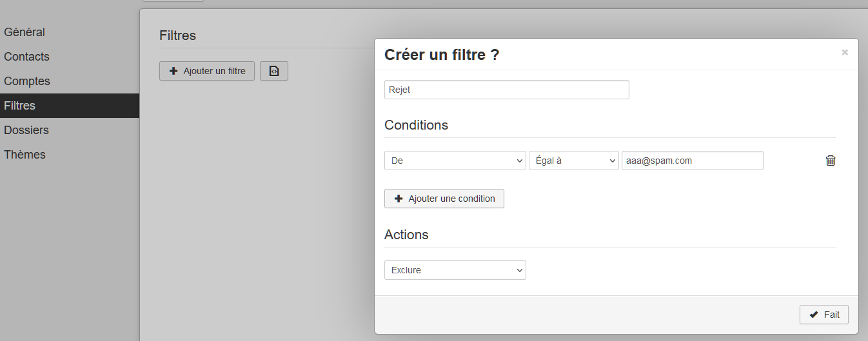Click the Conditions section heading
Screen dimensions: 868x341
tap(416, 125)
